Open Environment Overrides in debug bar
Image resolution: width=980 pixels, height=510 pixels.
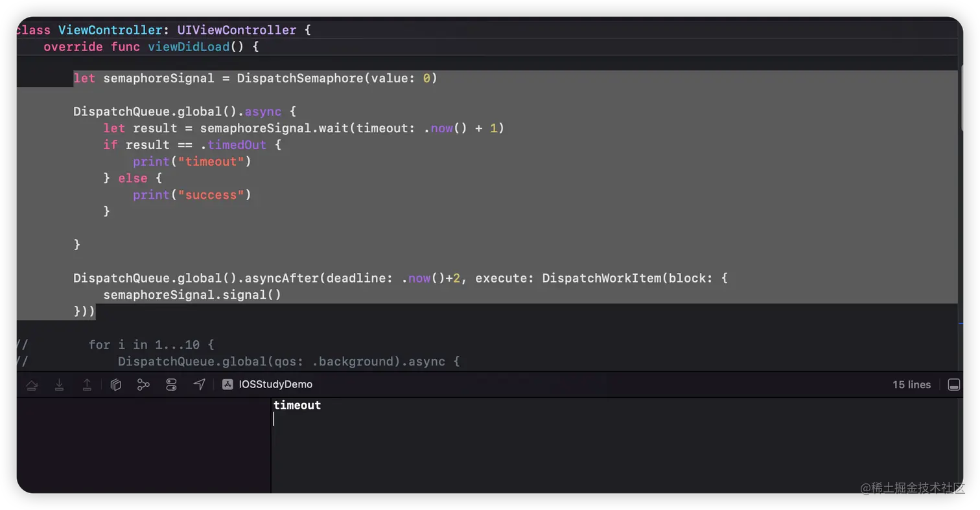pyautogui.click(x=171, y=385)
